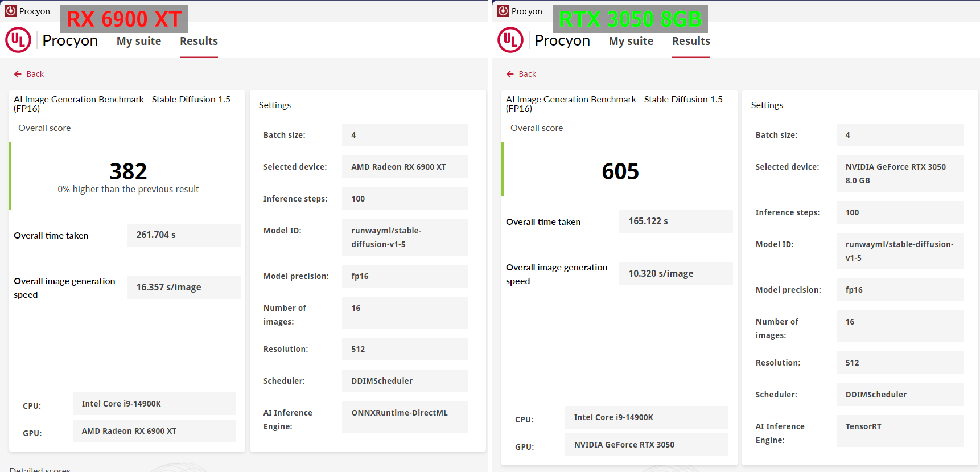
Task: Click the resolution value 512 in RTX 3050 window
Action: coord(900,363)
